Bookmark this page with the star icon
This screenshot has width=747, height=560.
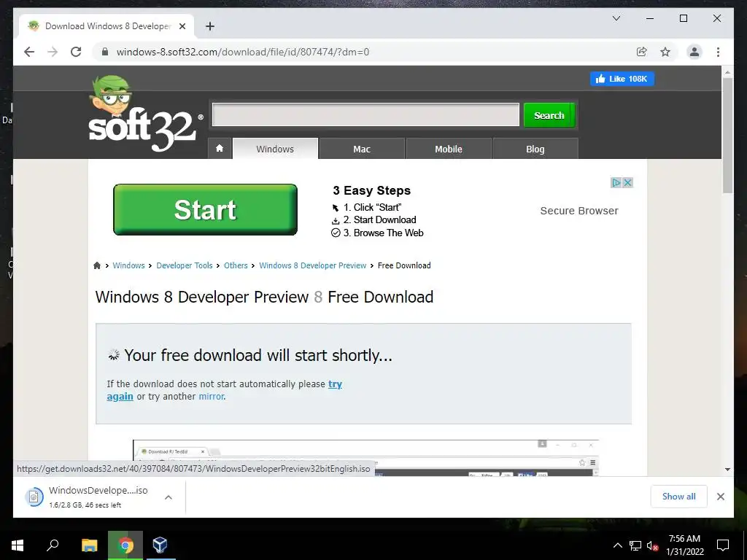click(x=665, y=52)
